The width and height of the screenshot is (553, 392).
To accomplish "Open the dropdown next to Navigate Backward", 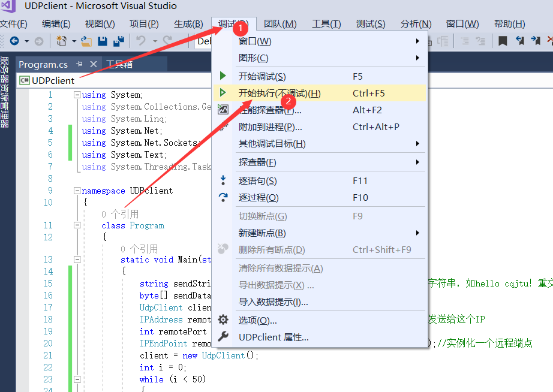I will (26, 41).
